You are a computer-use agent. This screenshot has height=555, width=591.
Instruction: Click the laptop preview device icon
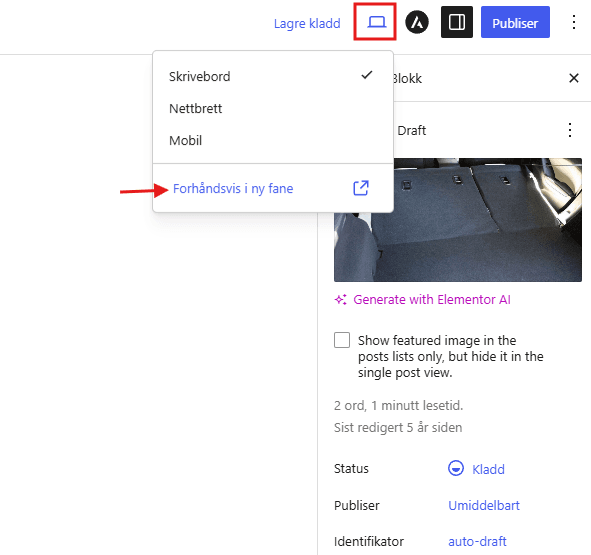click(x=376, y=22)
